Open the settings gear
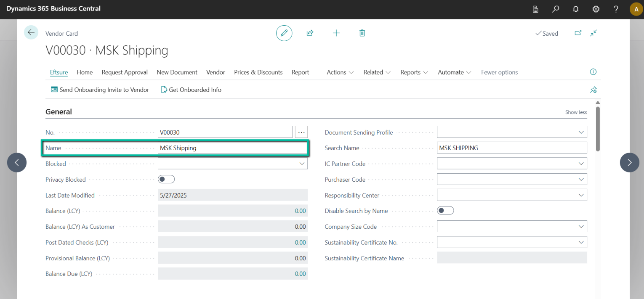This screenshot has width=644, height=299. tap(596, 9)
